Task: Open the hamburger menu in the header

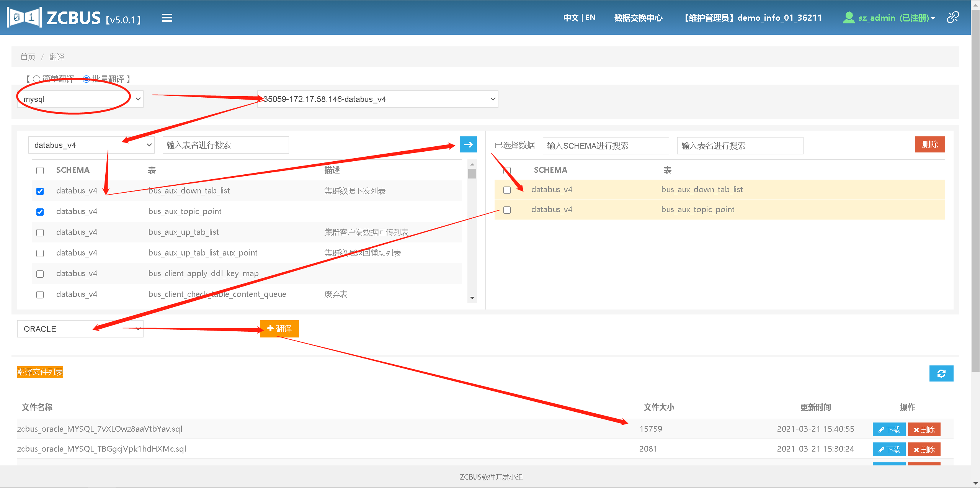Action: coord(167,18)
